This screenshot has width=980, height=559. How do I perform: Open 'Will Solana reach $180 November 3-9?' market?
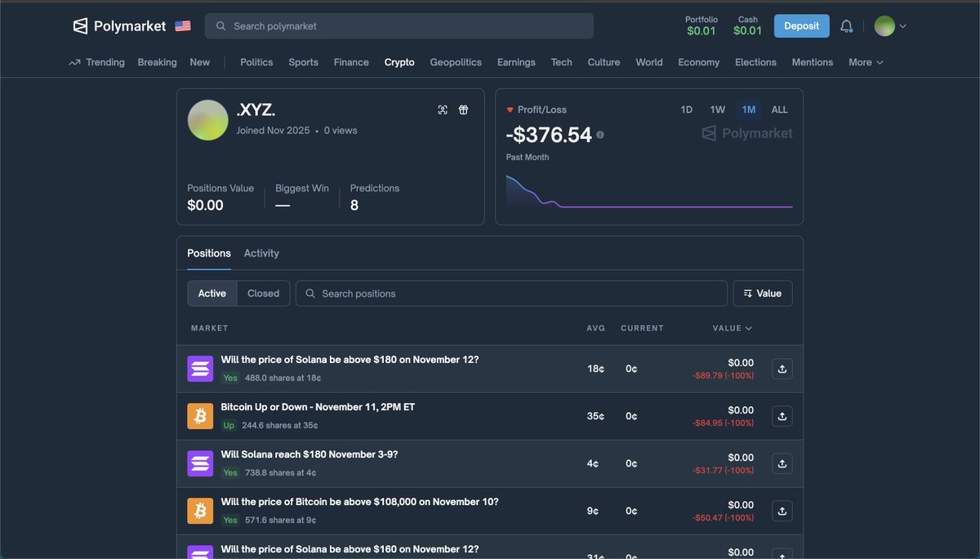point(310,454)
